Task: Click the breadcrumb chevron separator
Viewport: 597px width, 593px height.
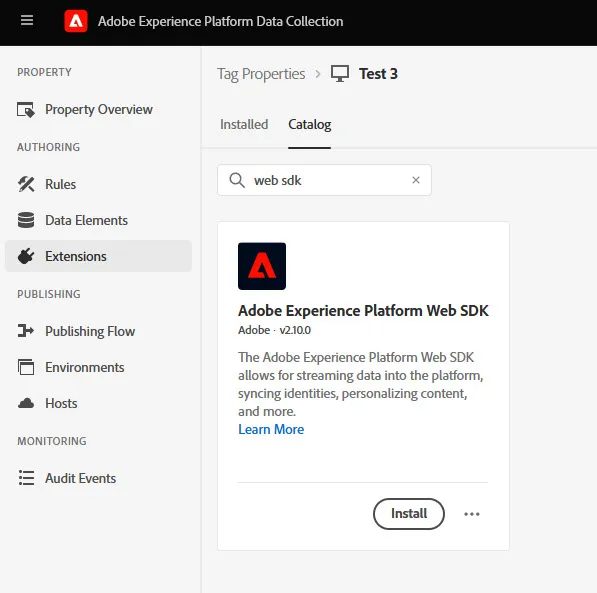Action: click(x=318, y=74)
